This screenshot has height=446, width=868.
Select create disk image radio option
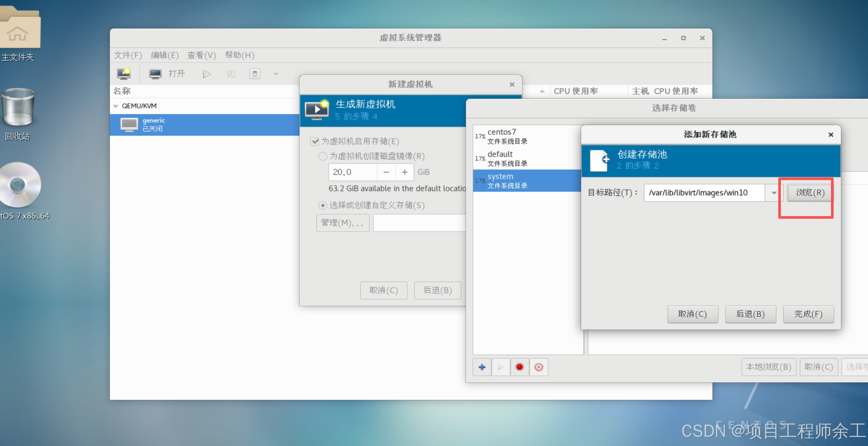[x=322, y=156]
